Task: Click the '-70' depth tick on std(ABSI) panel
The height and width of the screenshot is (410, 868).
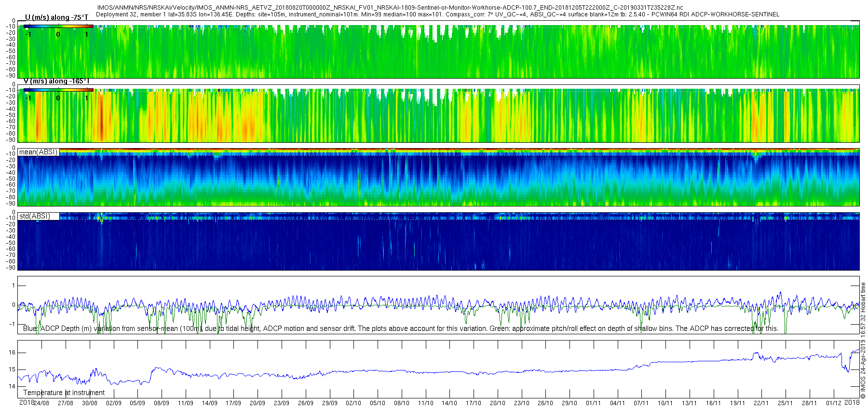Action: pos(11,255)
